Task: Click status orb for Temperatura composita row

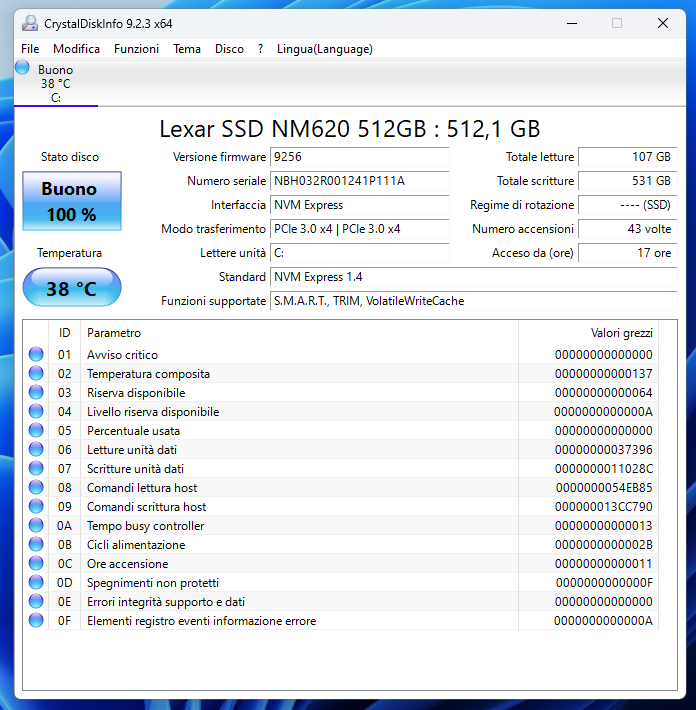Action: pyautogui.click(x=36, y=373)
